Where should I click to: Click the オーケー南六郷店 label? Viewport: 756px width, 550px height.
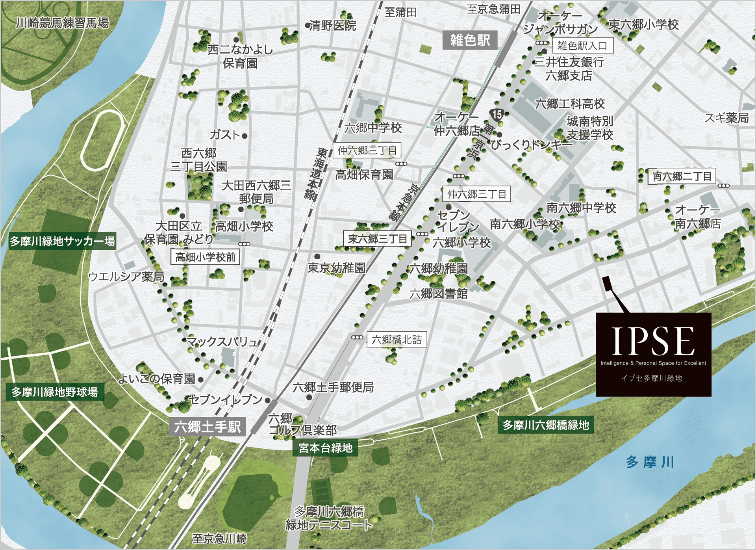698,217
